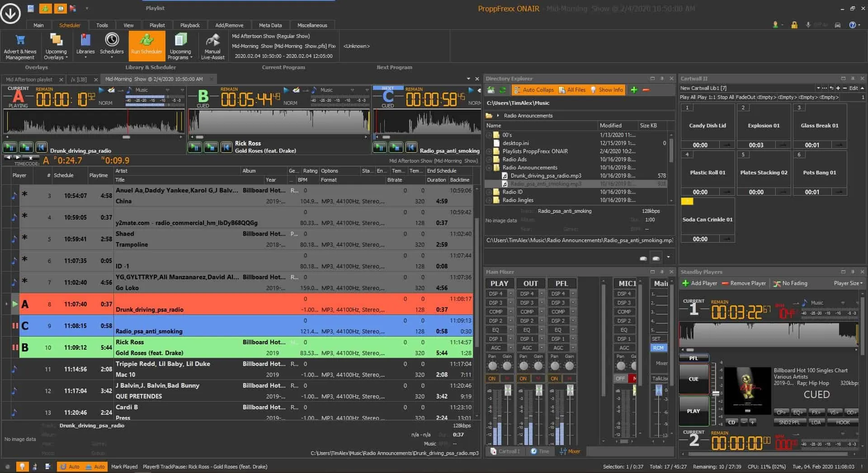The height and width of the screenshot is (473, 868).
Task: Click Play All in the Cartwall panel
Action: point(687,97)
